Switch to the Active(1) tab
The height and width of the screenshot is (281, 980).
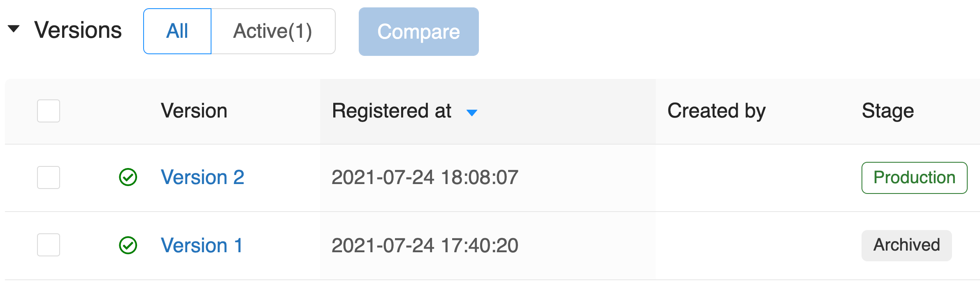(273, 31)
